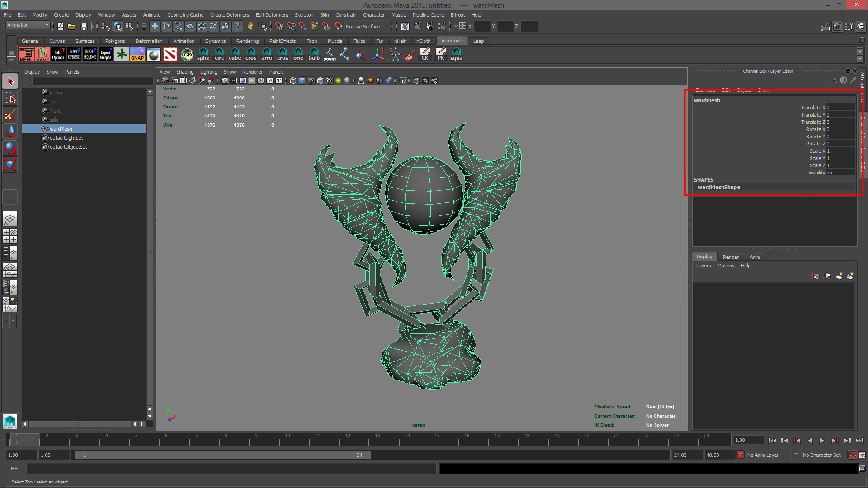
Task: Pick the Move tool in toolbox
Action: tap(10, 131)
